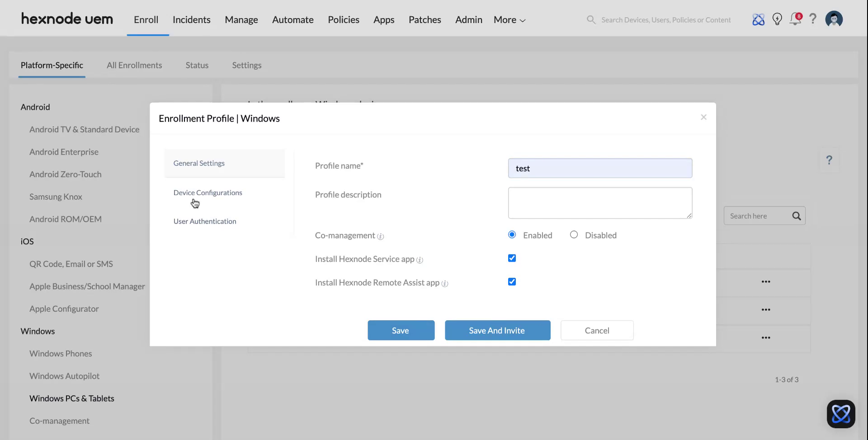The width and height of the screenshot is (868, 440).
Task: Open the Hexnode assistant icon at bottom right
Action: click(x=840, y=413)
